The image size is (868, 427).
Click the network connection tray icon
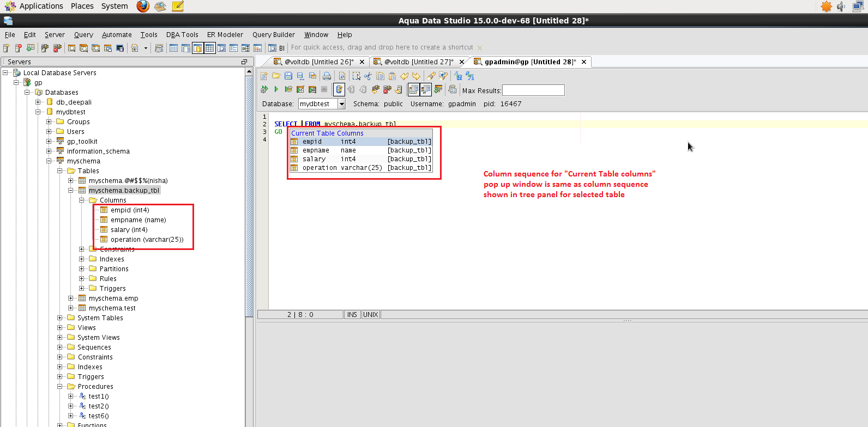[x=858, y=6]
